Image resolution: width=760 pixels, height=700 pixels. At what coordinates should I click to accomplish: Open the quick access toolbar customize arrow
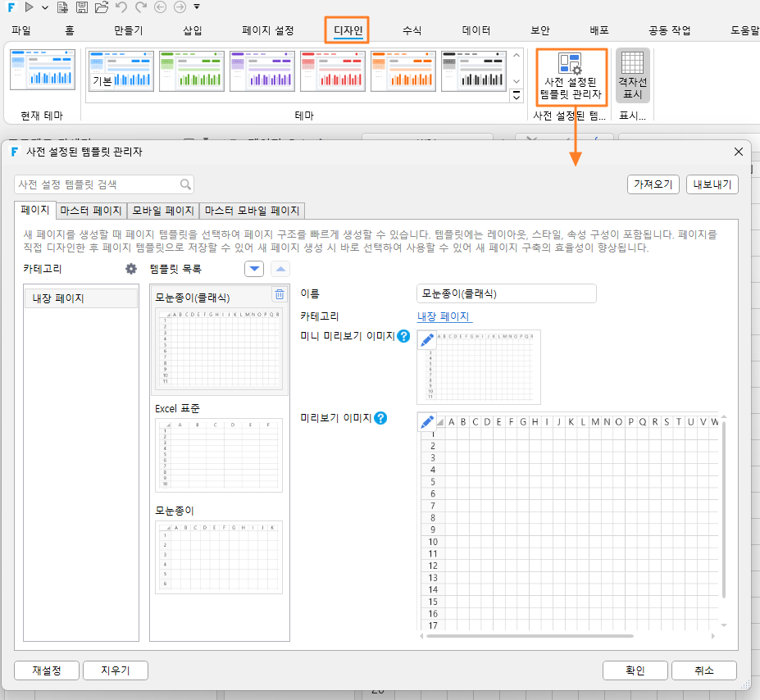[x=197, y=7]
